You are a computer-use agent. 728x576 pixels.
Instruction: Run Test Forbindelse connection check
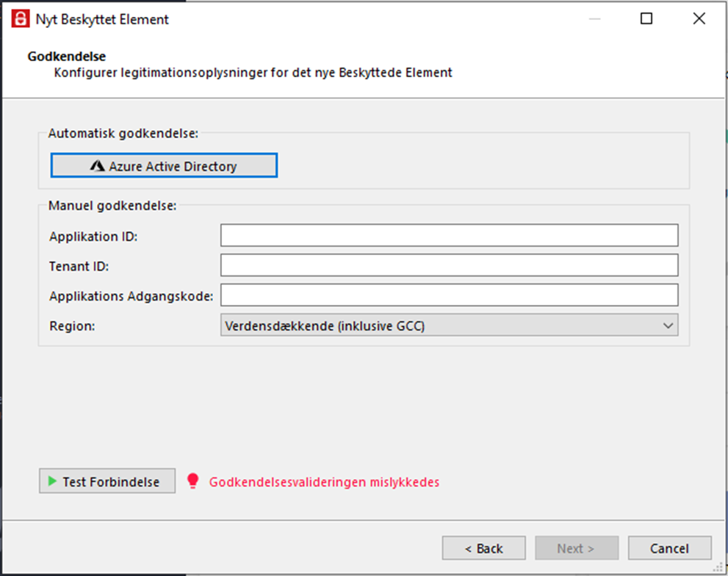(107, 480)
